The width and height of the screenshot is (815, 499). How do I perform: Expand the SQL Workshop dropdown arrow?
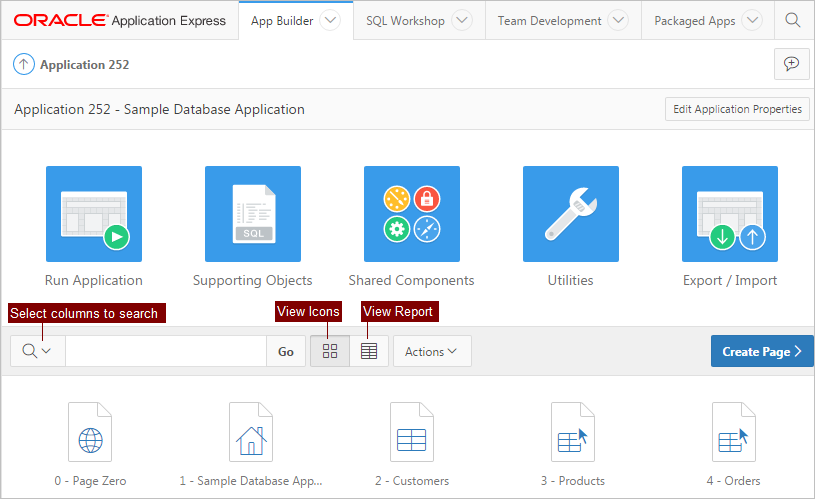point(461,20)
